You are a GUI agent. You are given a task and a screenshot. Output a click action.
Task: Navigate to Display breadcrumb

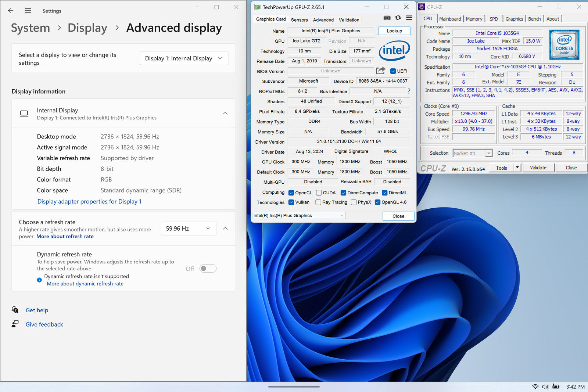click(x=87, y=28)
